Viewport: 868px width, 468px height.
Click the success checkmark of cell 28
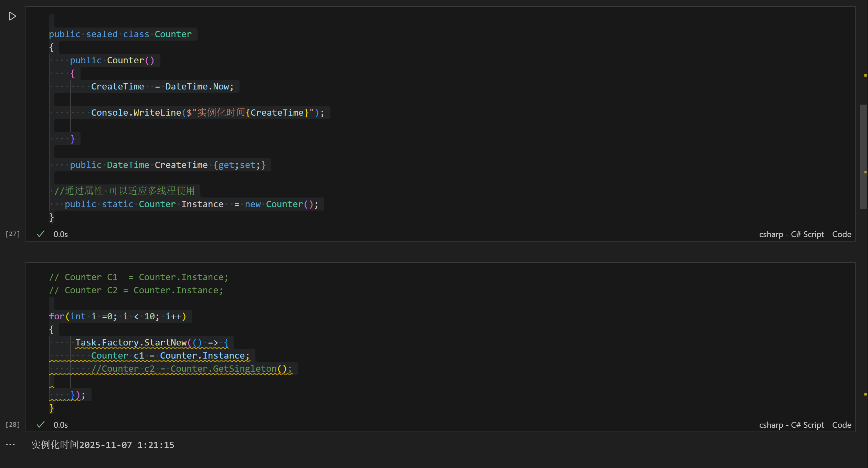coord(41,425)
